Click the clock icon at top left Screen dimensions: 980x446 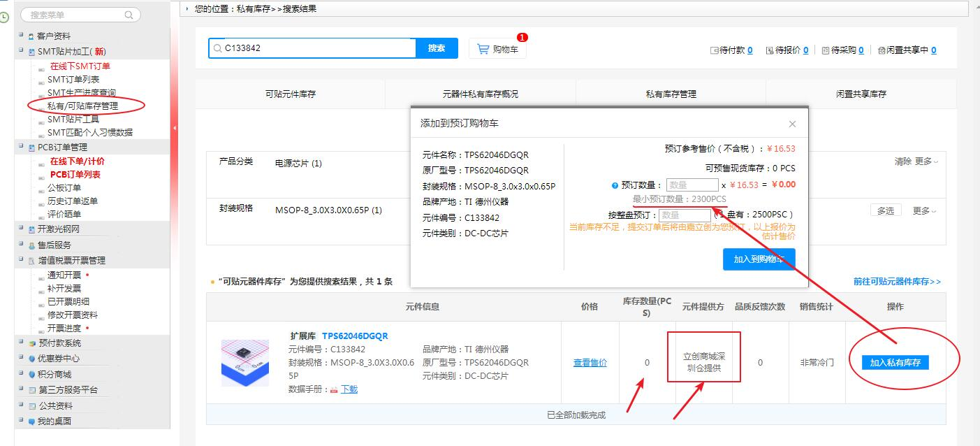[6, 17]
